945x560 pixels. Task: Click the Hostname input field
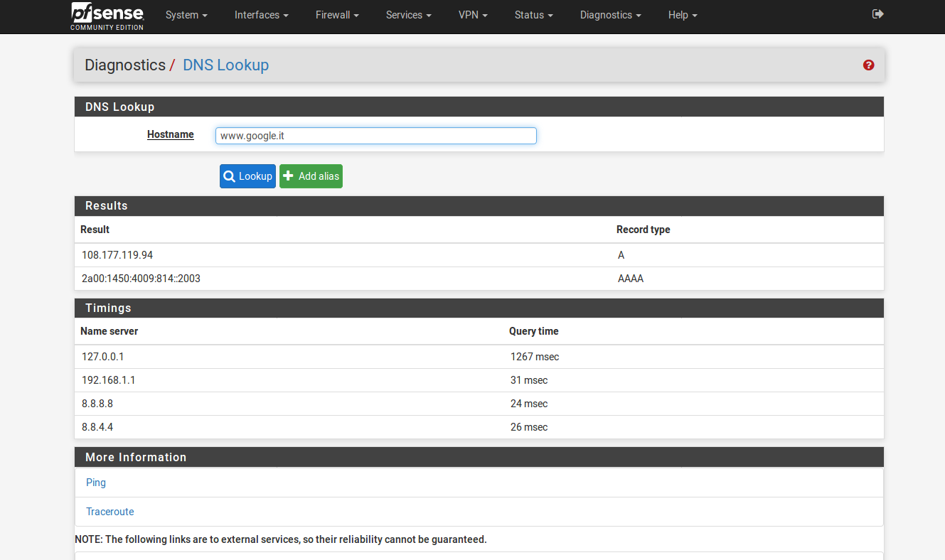[x=375, y=136]
